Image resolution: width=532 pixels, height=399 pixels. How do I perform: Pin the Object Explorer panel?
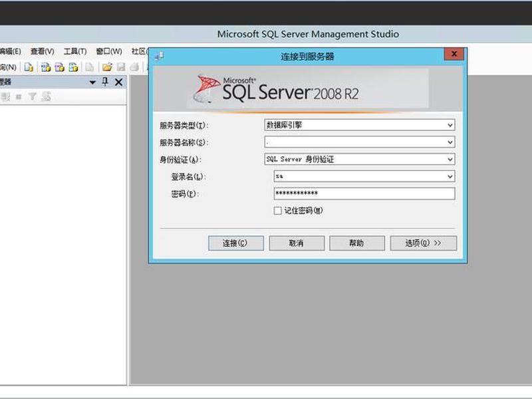coord(105,82)
